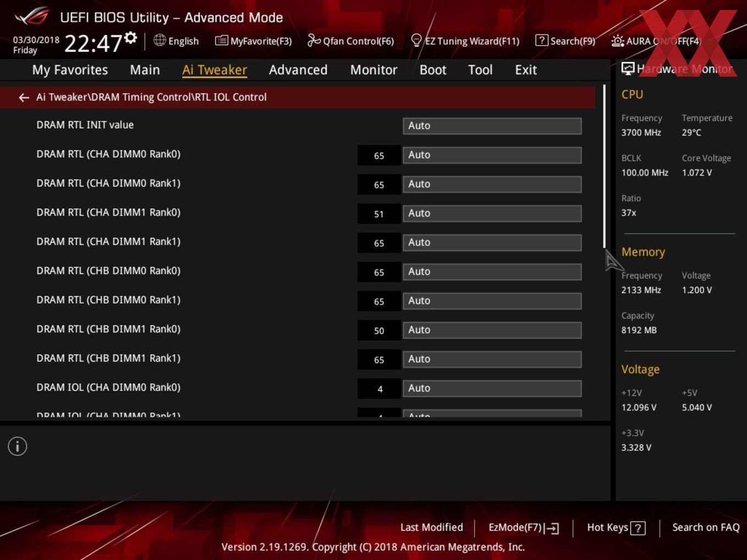This screenshot has width=747, height=560.
Task: Click memory capacity 8192 MB value
Action: 639,330
